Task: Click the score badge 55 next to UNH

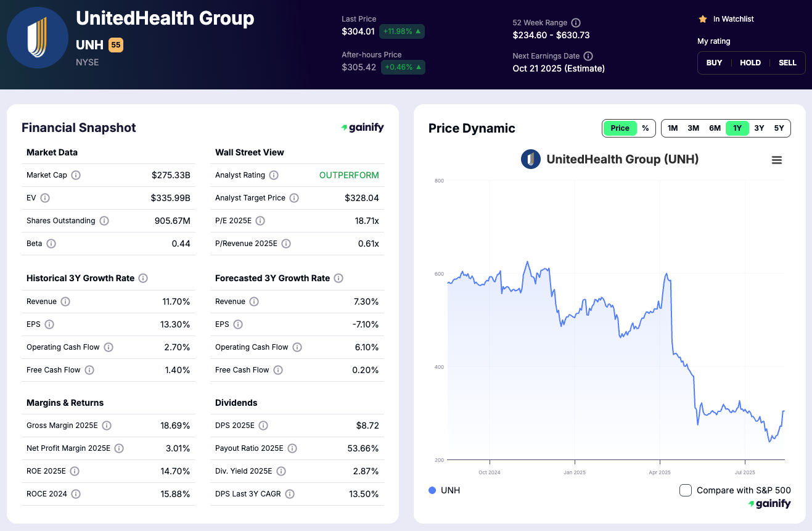Action: point(116,45)
